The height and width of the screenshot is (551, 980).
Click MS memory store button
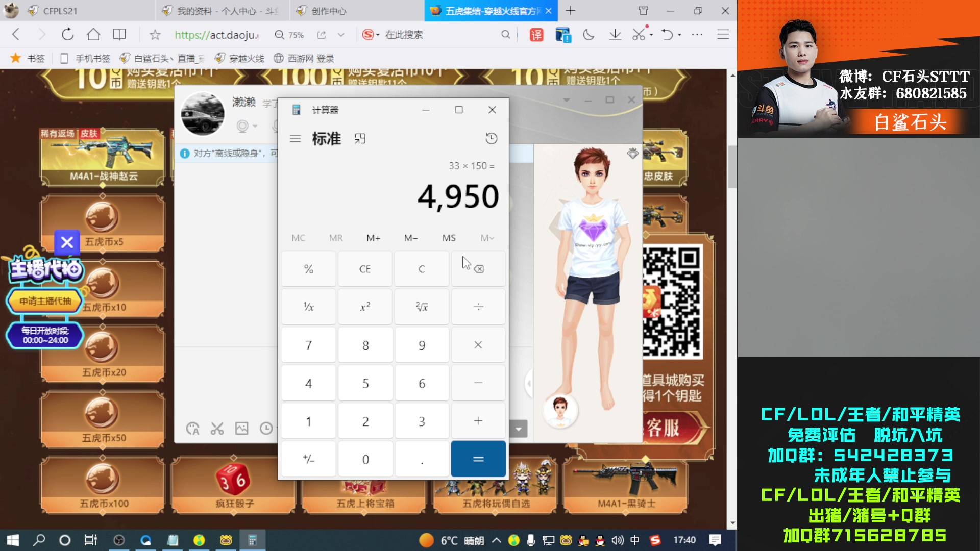449,238
